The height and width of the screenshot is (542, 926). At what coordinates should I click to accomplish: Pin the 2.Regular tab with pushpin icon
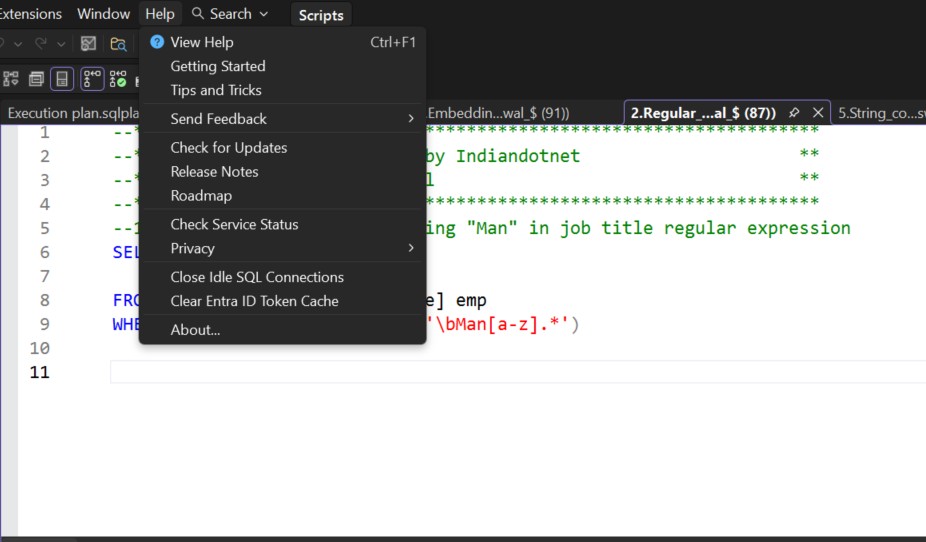click(x=794, y=112)
